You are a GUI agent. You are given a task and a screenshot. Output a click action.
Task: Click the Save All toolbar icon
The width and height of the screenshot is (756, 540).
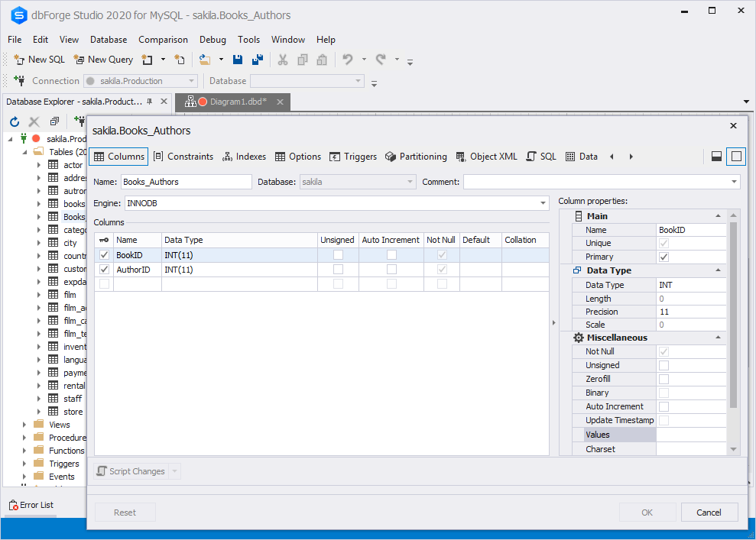pos(258,60)
